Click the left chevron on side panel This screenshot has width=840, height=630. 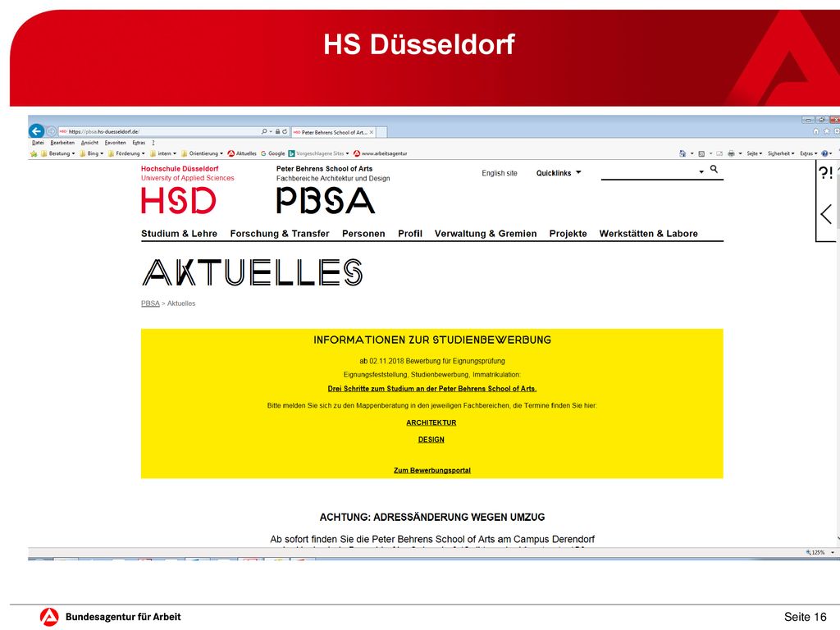click(825, 214)
